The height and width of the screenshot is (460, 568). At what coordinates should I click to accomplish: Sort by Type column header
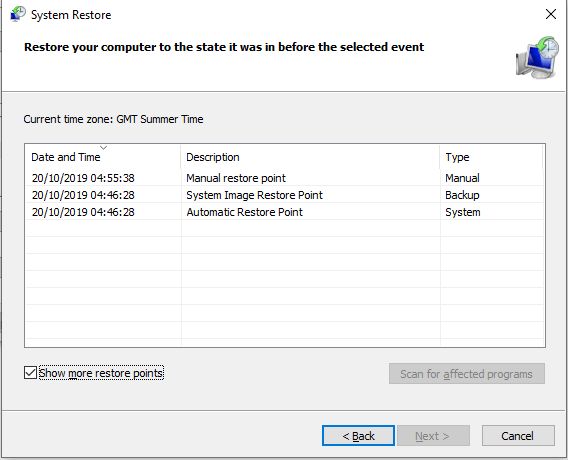pyautogui.click(x=491, y=157)
